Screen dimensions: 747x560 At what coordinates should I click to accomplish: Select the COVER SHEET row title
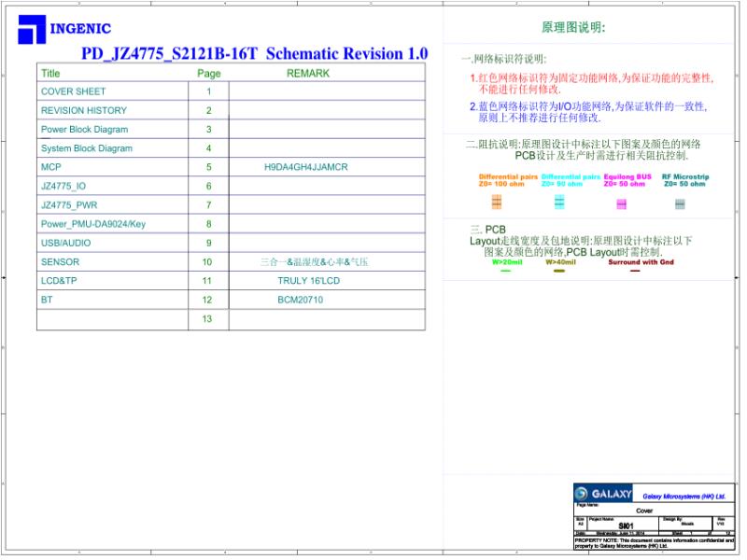pyautogui.click(x=73, y=91)
